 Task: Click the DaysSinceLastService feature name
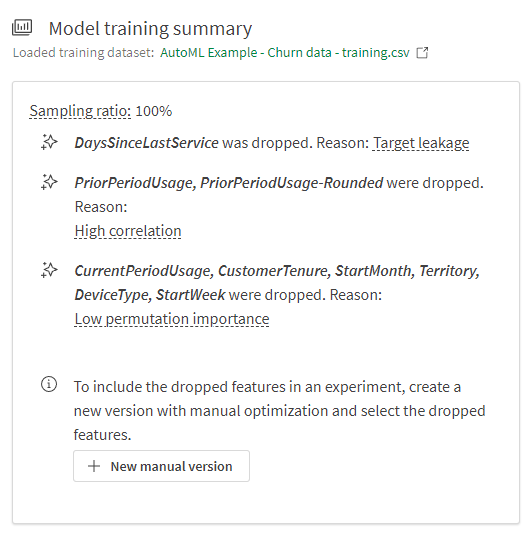pos(147,143)
